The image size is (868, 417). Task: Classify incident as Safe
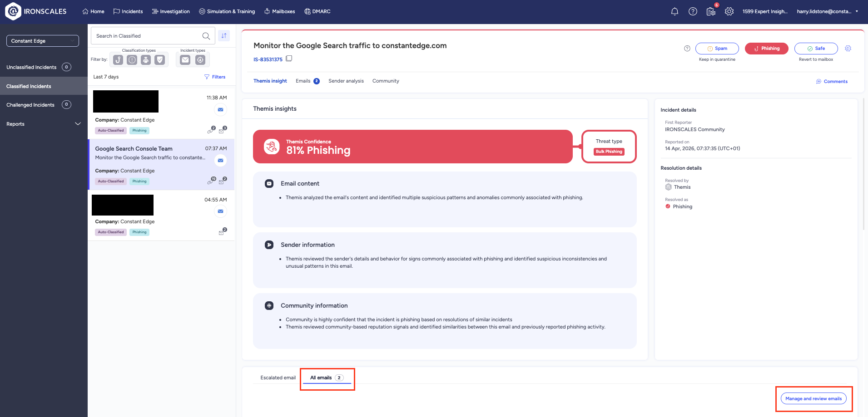coord(816,49)
